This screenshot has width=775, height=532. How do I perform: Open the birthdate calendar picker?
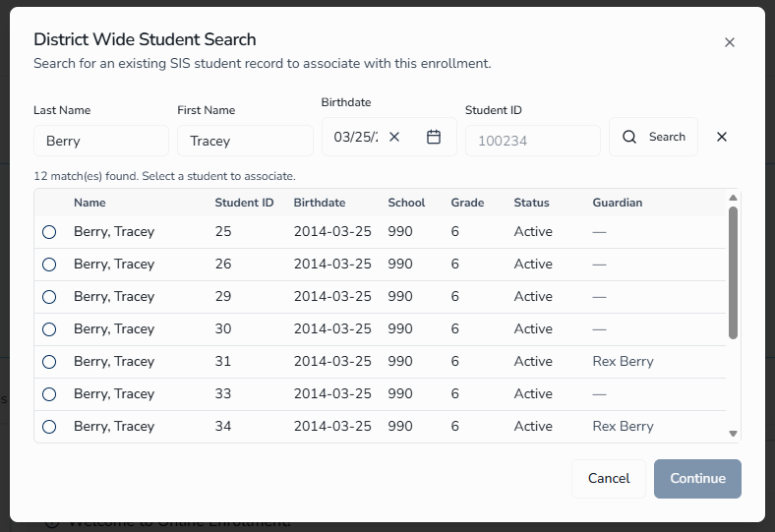tap(434, 137)
